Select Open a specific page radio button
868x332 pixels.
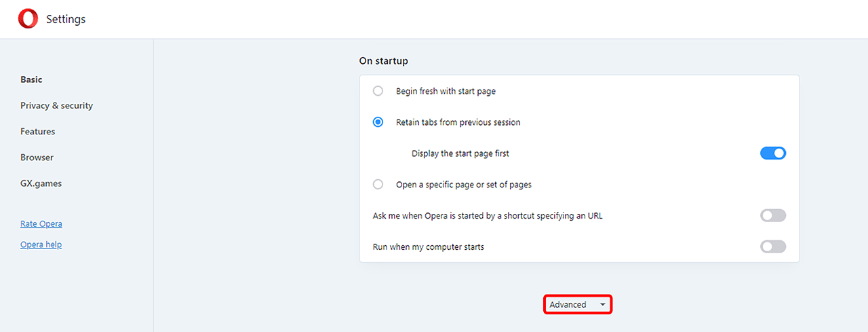[378, 184]
